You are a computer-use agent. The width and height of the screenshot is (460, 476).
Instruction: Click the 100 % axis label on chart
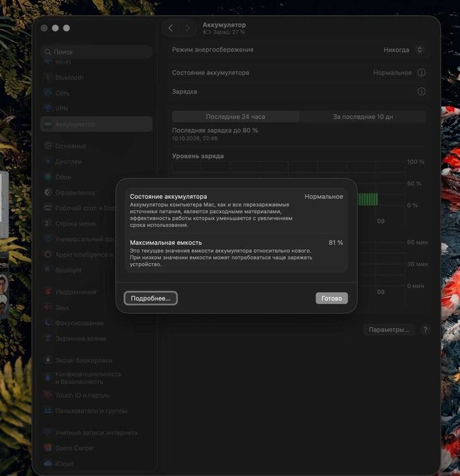[x=415, y=162]
